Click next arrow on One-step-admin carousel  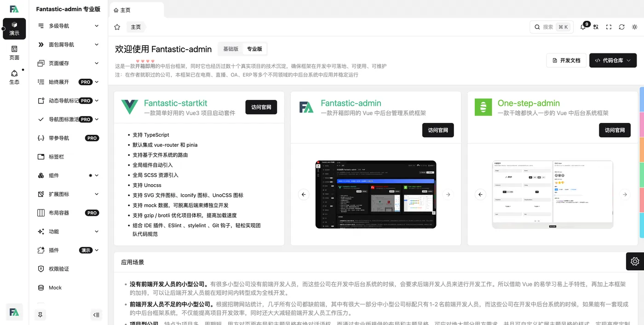point(625,195)
